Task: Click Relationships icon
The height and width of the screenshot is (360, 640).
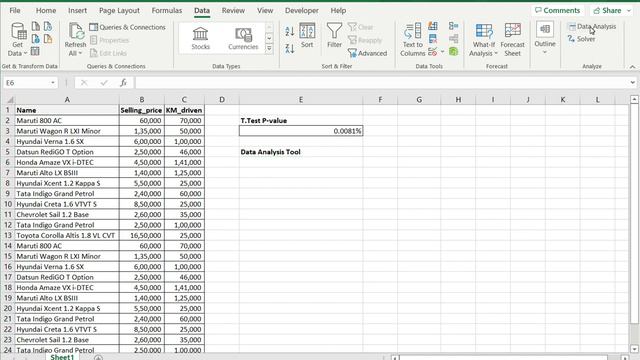Action: click(x=453, y=39)
